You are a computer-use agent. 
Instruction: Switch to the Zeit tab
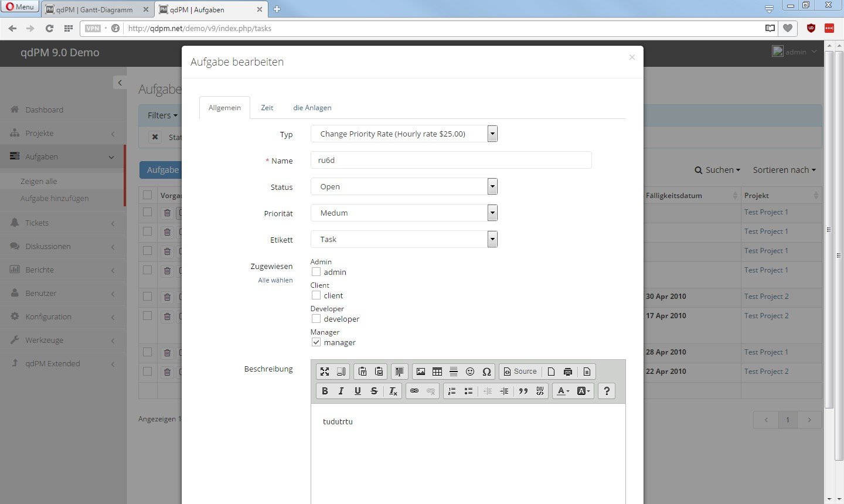click(267, 108)
